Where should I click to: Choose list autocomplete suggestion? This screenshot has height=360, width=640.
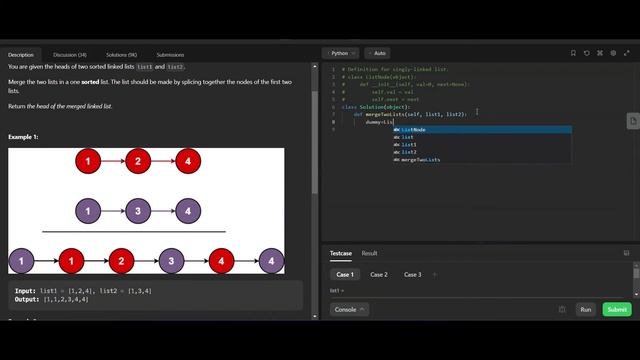[x=482, y=137]
